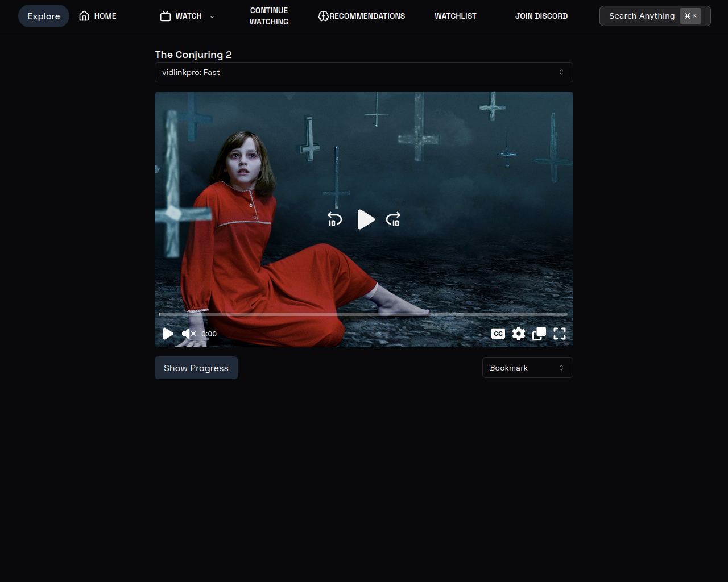This screenshot has height=582, width=728.
Task: Open the vidlinkpro: Fast source dropdown
Action: [364, 72]
